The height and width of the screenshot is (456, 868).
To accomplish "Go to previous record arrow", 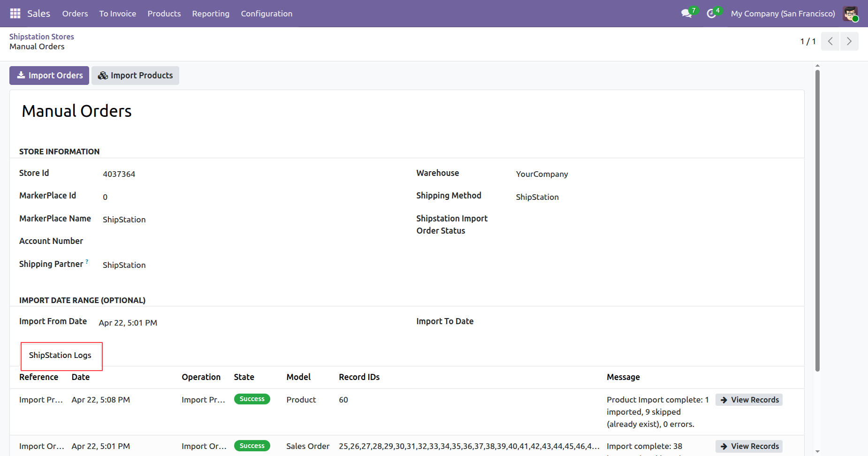I will 830,41.
